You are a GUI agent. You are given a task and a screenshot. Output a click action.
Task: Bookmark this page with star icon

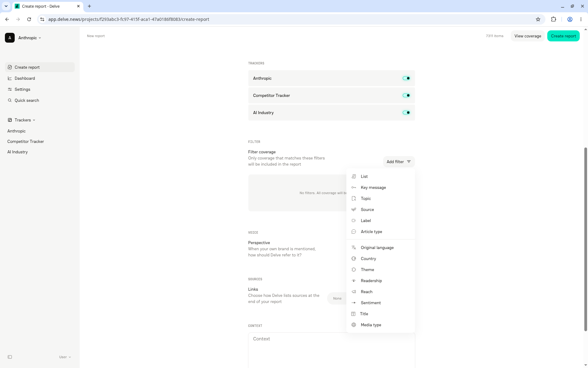click(538, 19)
